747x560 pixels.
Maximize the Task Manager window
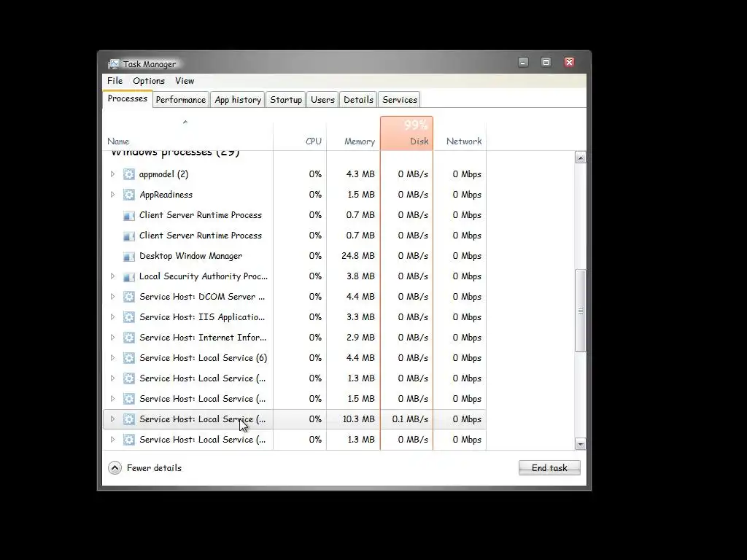(x=546, y=63)
